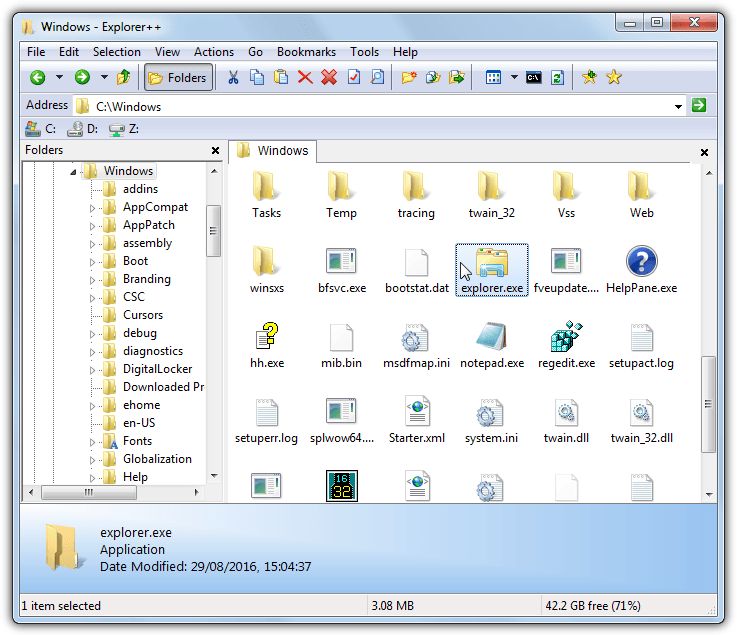Click the Move To folder icon
Screen dimensions: 737x635
click(456, 77)
